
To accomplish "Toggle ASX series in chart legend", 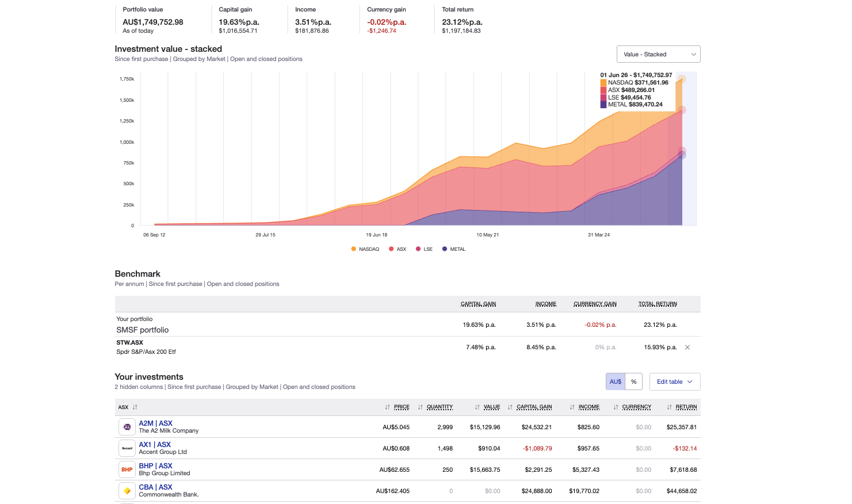I will (398, 249).
